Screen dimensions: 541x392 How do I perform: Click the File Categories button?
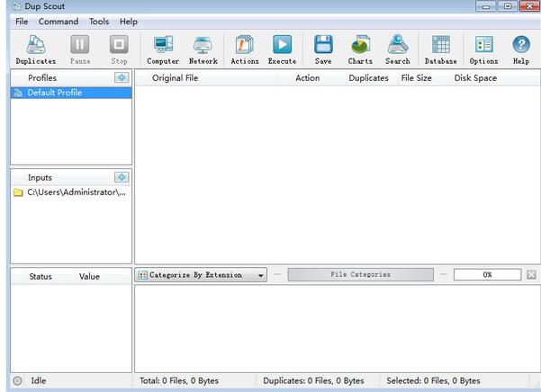click(361, 274)
